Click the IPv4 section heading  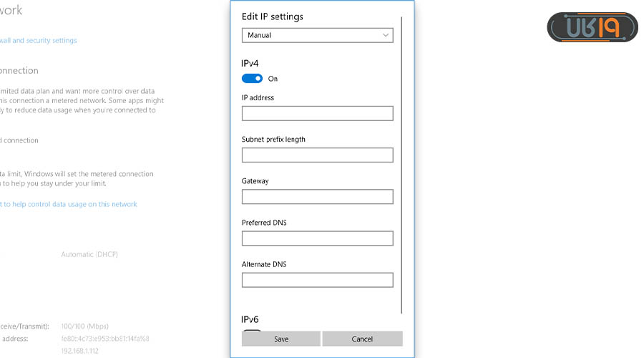(x=251, y=64)
